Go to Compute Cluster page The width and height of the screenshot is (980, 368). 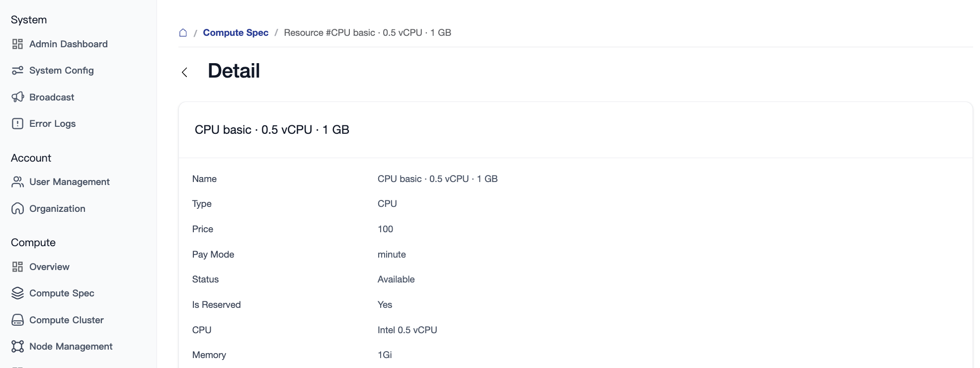pos(66,320)
